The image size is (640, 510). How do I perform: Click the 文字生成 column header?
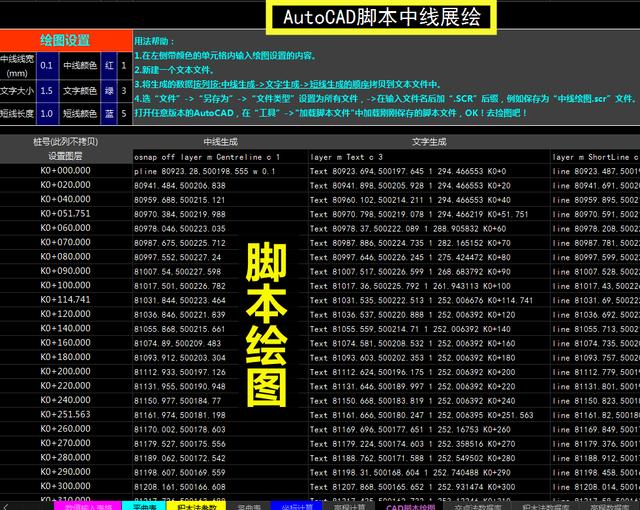(x=429, y=142)
